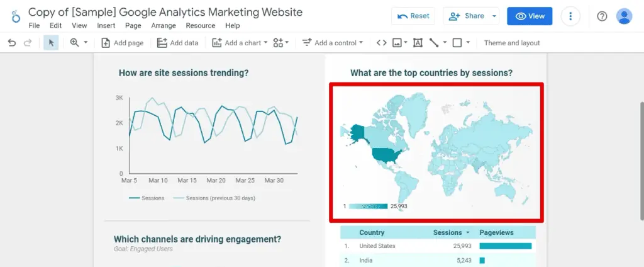Open the Help question mark icon

pos(602,16)
